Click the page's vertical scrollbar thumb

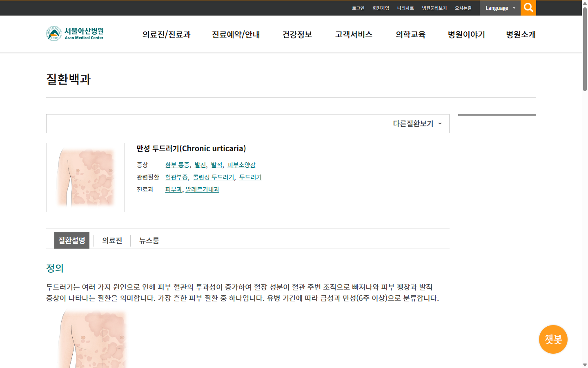coord(585,49)
